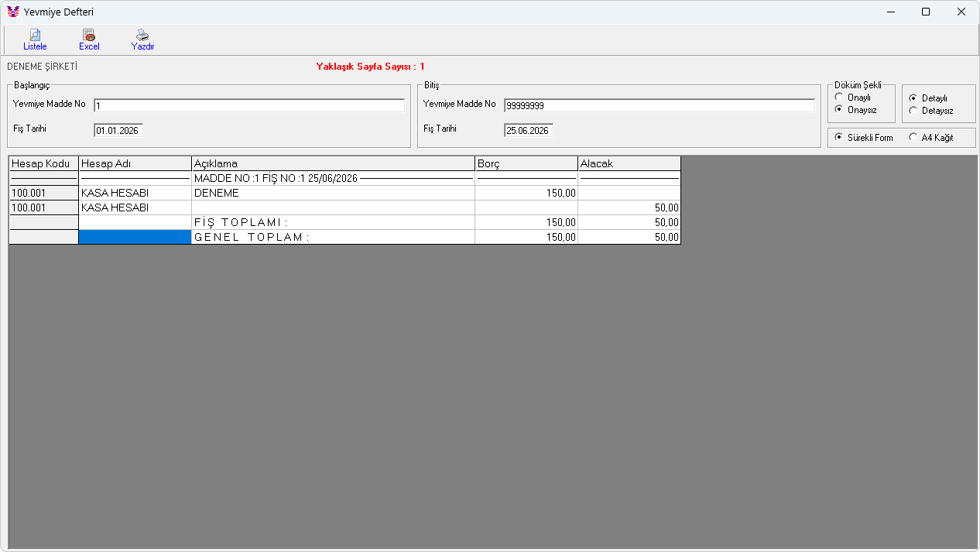Click the ending Yevmiye Madde No field
Image resolution: width=980 pixels, height=552 pixels.
tap(660, 105)
